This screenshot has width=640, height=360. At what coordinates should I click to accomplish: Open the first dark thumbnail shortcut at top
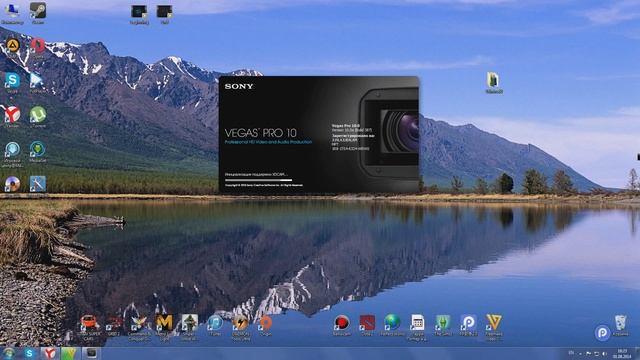click(x=139, y=13)
